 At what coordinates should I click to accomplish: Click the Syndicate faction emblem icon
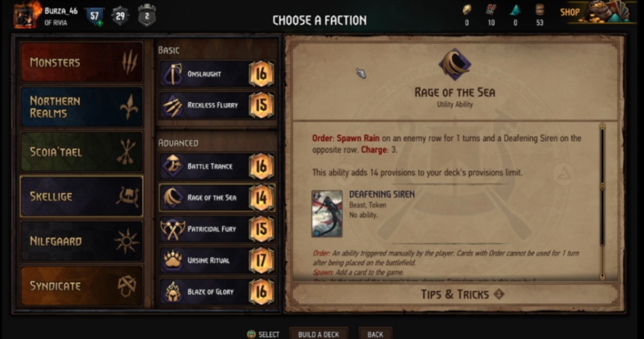[x=127, y=285]
